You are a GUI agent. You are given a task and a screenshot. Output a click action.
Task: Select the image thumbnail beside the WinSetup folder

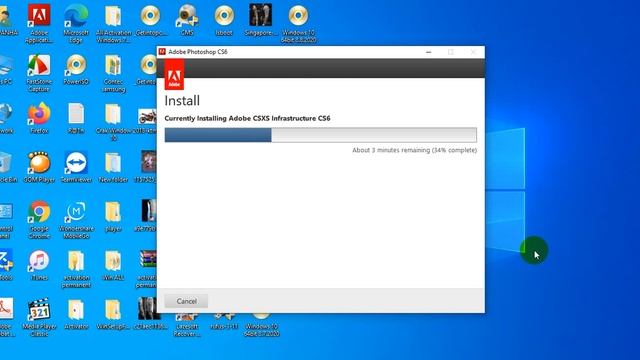pyautogui.click(x=147, y=309)
